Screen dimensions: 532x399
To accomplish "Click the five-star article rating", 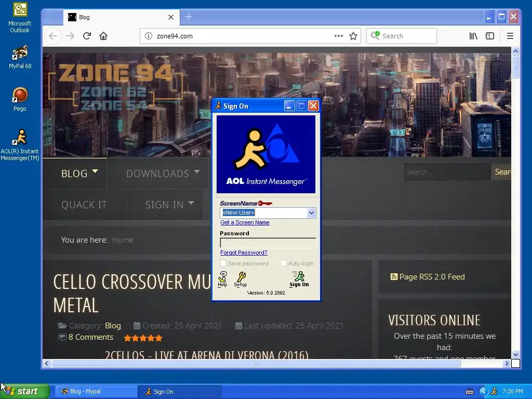I will 143,338.
